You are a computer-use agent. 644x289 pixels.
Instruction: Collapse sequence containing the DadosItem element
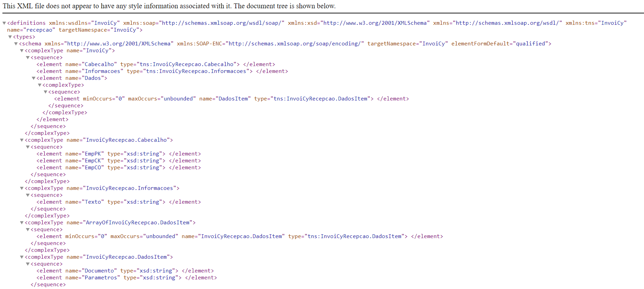tap(45, 92)
